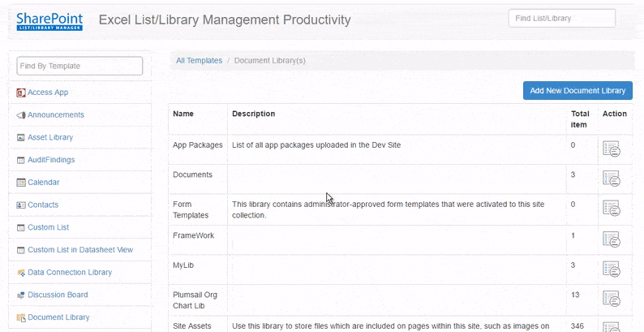The width and height of the screenshot is (644, 332).
Task: Open the Announcements template link
Action: point(56,114)
